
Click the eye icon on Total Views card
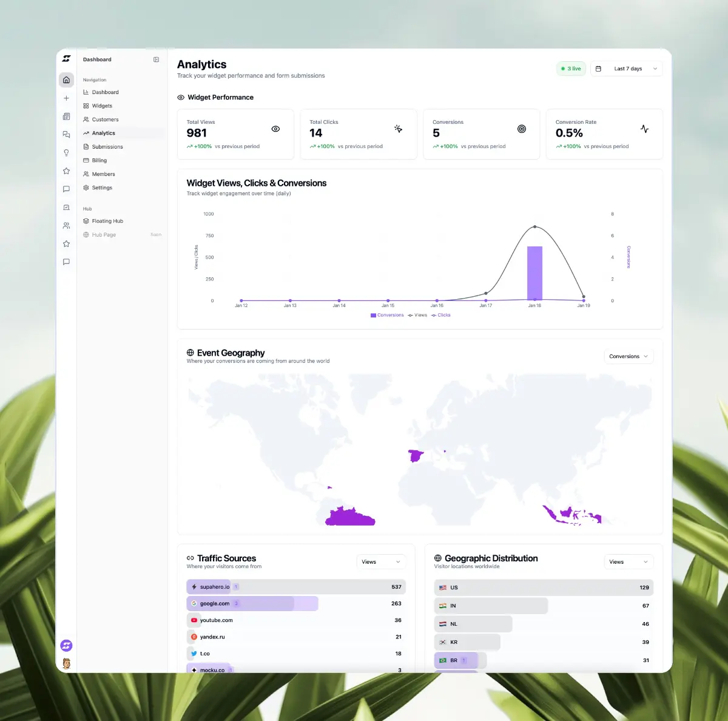pyautogui.click(x=275, y=129)
